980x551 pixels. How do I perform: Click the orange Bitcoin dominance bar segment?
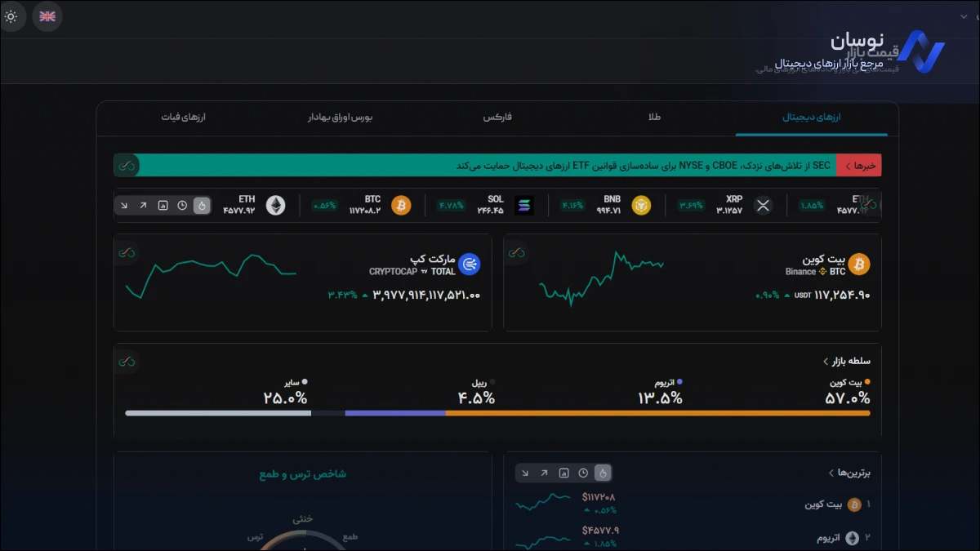click(x=657, y=413)
